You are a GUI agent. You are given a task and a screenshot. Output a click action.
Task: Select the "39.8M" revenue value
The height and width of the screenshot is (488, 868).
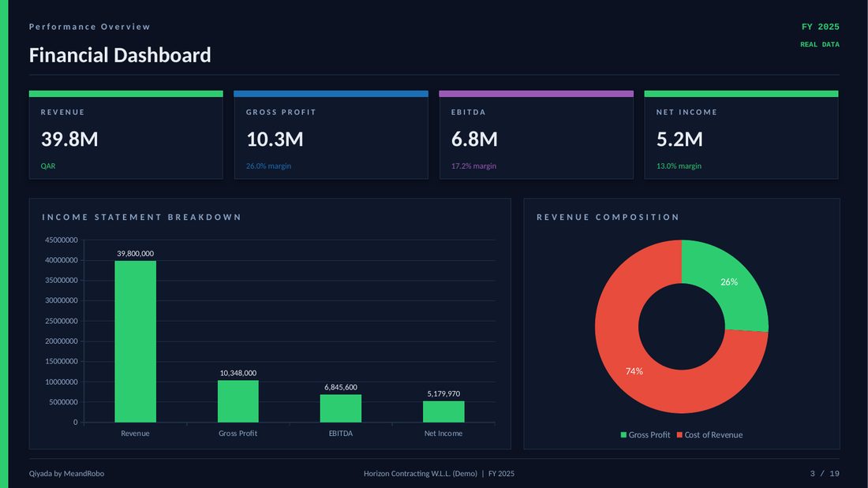coord(69,139)
